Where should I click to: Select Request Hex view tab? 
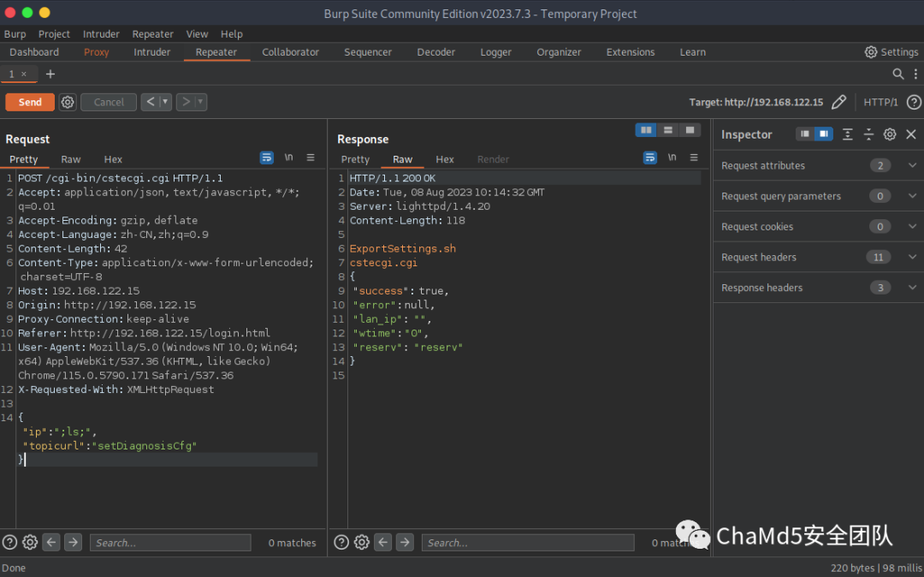pos(113,159)
